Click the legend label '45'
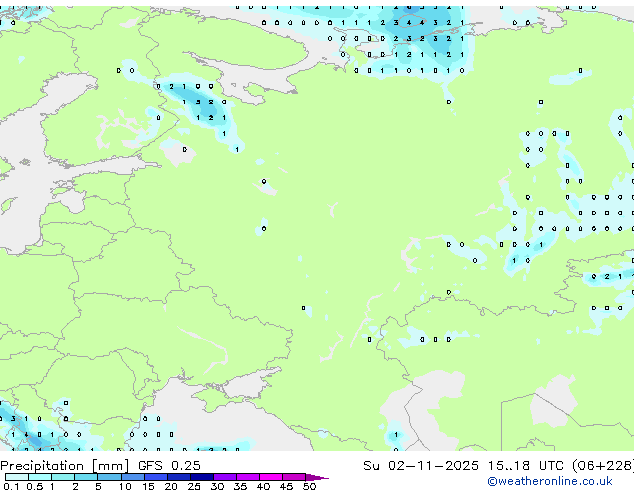634x490 pixels. pyautogui.click(x=286, y=486)
